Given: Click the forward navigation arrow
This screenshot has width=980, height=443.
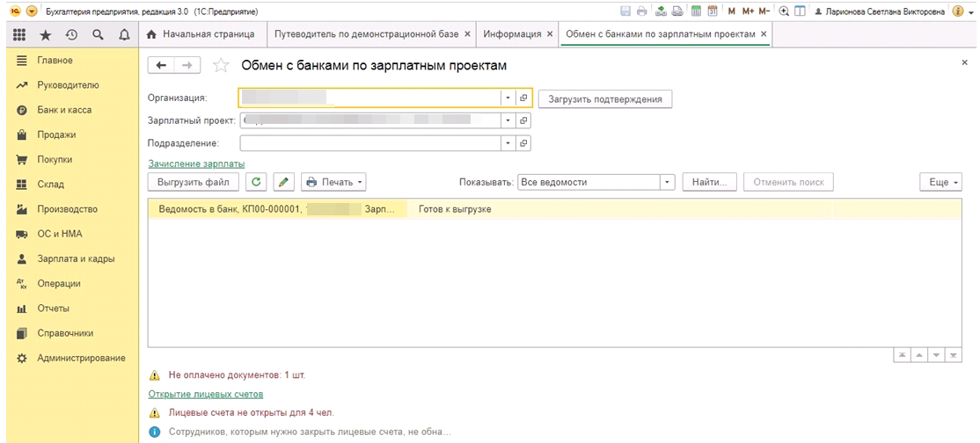Looking at the screenshot, I should (x=186, y=65).
